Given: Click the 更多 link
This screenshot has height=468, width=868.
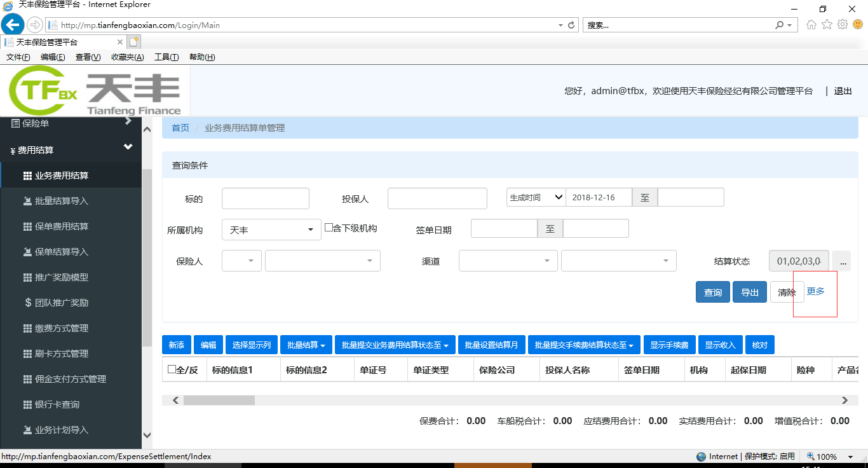Looking at the screenshot, I should click(x=815, y=291).
